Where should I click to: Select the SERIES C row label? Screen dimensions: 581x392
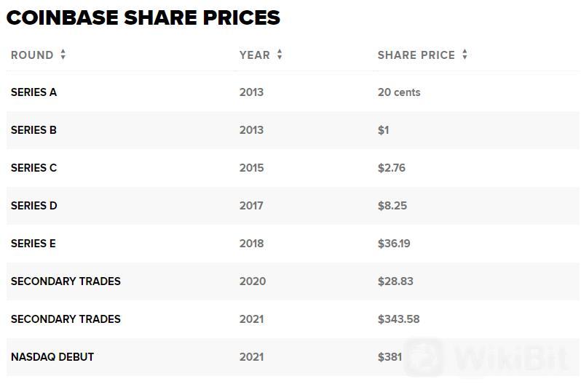(33, 168)
